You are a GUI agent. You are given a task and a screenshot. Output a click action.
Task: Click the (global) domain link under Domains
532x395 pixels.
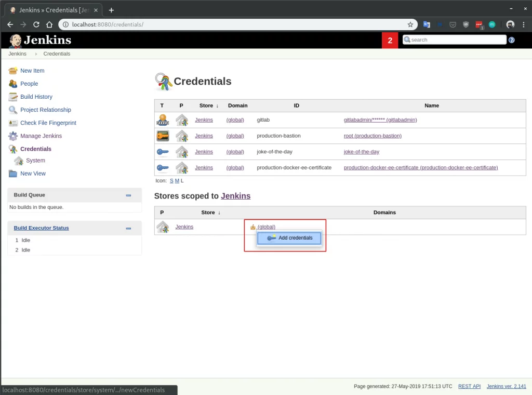pos(267,227)
